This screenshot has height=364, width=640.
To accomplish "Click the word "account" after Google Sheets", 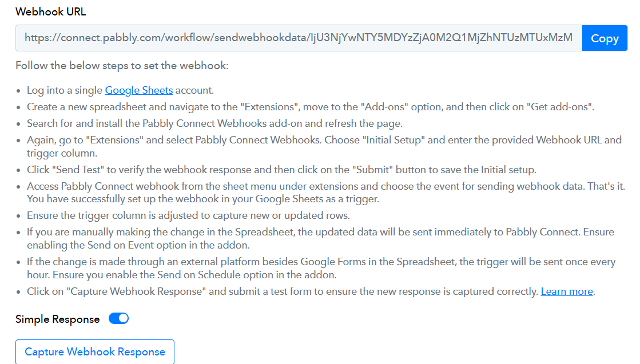I will (194, 90).
